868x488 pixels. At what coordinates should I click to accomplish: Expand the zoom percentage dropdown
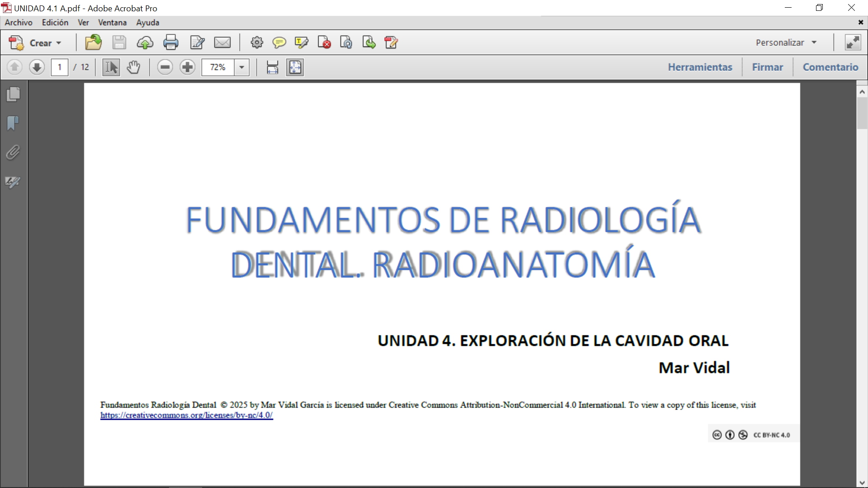tap(242, 67)
